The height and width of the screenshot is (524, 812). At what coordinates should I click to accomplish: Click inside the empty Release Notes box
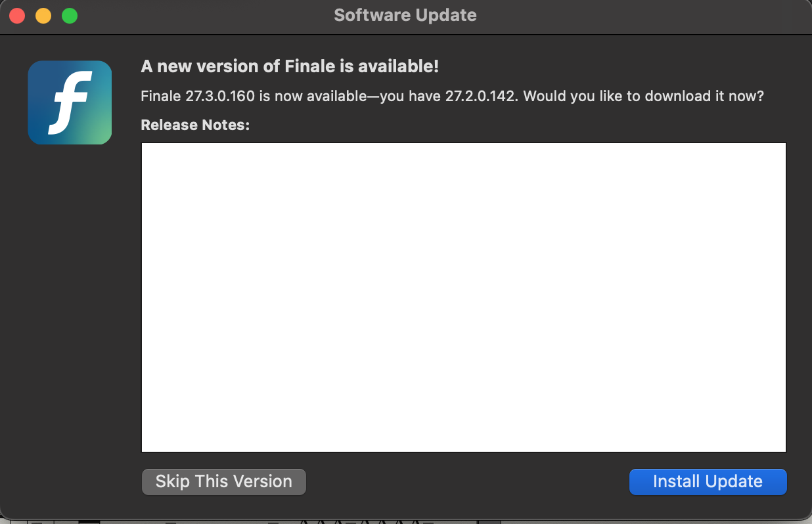point(463,297)
